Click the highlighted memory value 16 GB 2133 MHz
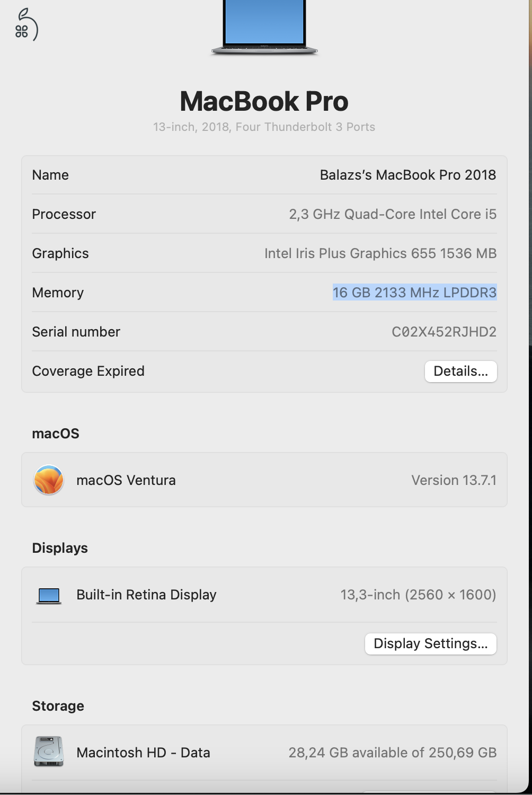The width and height of the screenshot is (532, 795). 415,293
